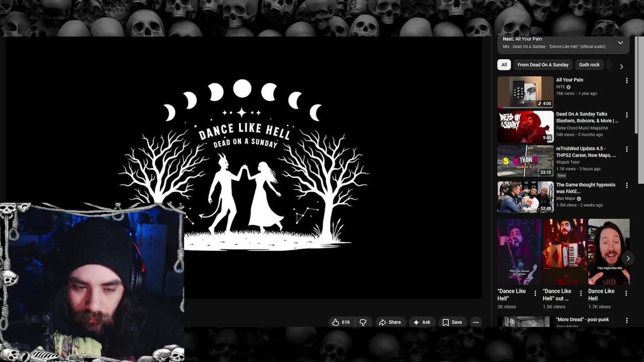The height and width of the screenshot is (362, 644).
Task: Click verified badge next to Max Major
Action: [579, 199]
